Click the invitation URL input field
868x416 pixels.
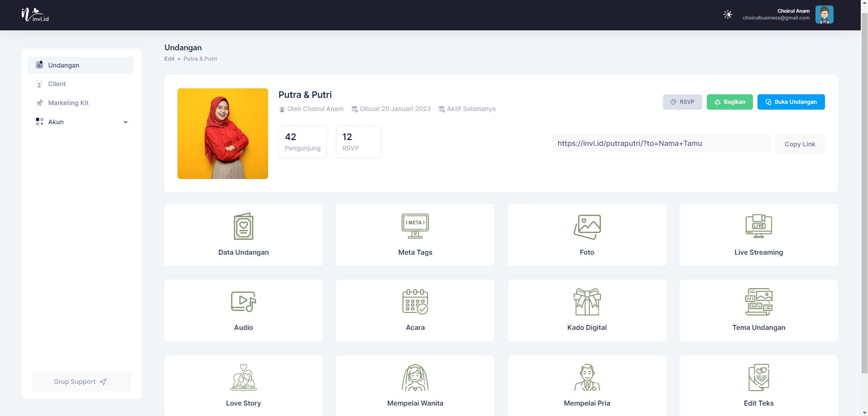(661, 144)
